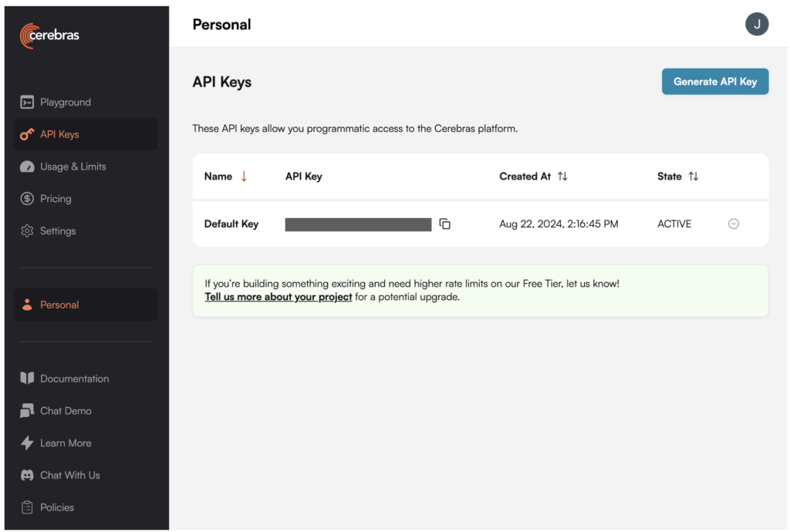
Task: Click the Usage & Limits gauge icon
Action: pyautogui.click(x=27, y=167)
